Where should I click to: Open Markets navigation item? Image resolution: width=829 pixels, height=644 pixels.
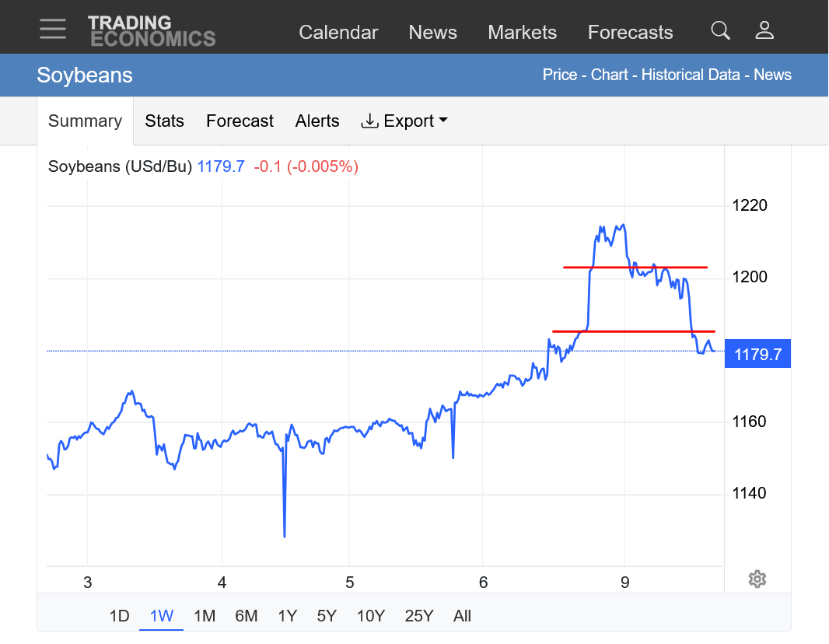[x=522, y=33]
